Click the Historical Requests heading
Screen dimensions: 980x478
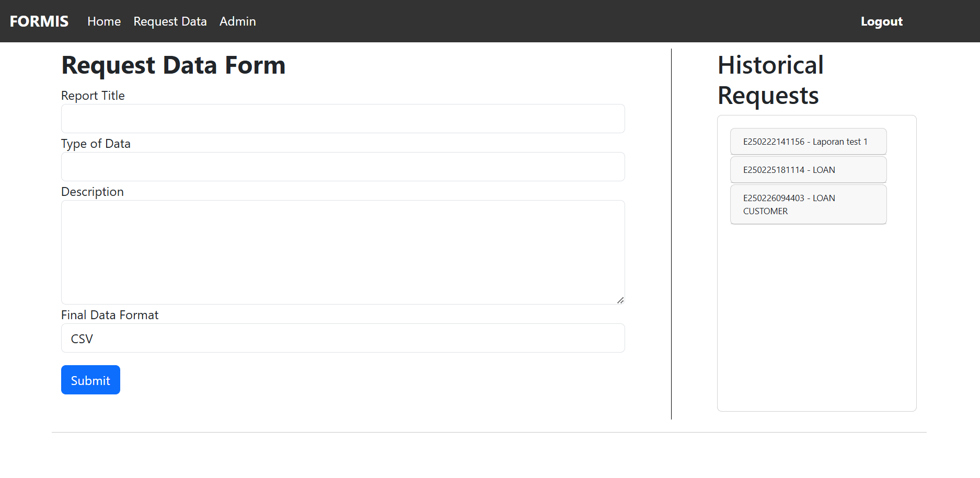click(770, 80)
